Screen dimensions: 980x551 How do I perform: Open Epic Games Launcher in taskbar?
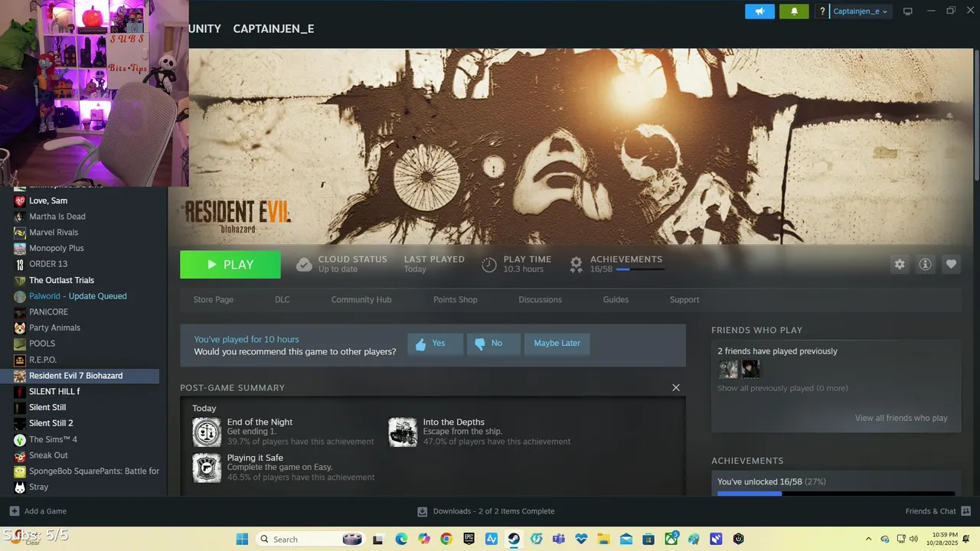click(x=469, y=539)
